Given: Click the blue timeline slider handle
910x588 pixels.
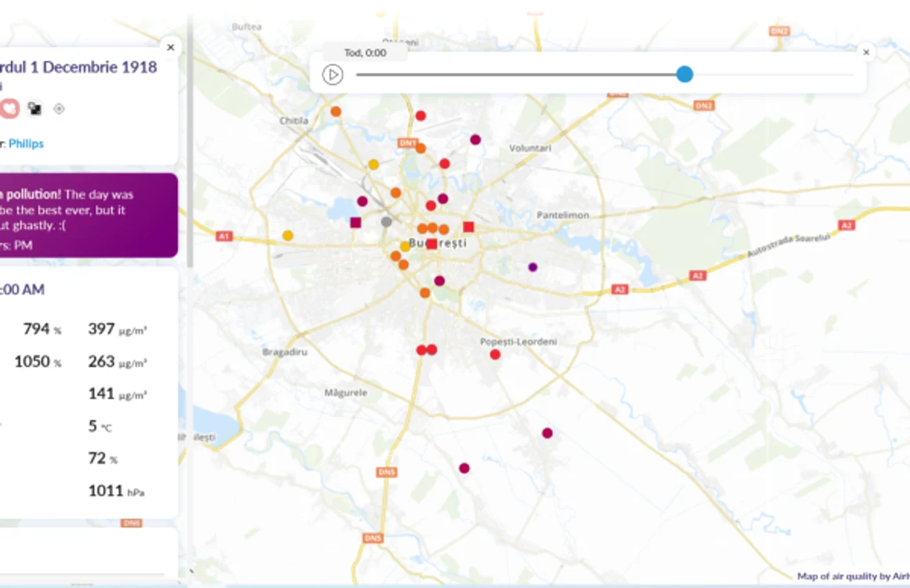Looking at the screenshot, I should [685, 74].
